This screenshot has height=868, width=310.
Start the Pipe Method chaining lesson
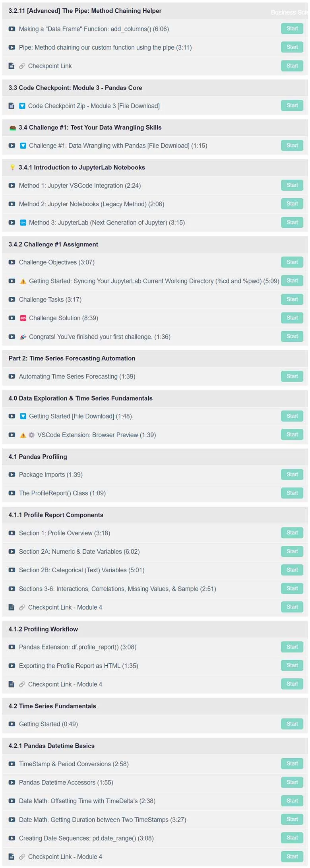coord(292,47)
